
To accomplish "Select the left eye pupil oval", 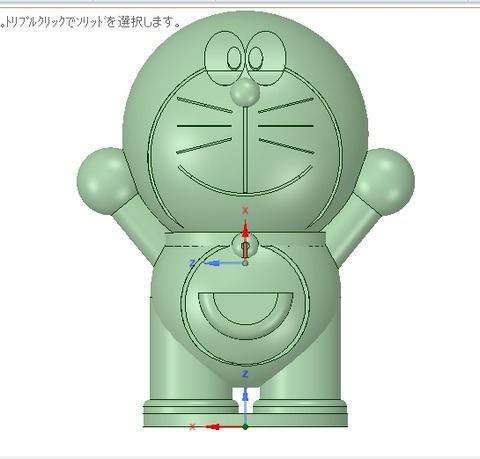I will point(234,58).
